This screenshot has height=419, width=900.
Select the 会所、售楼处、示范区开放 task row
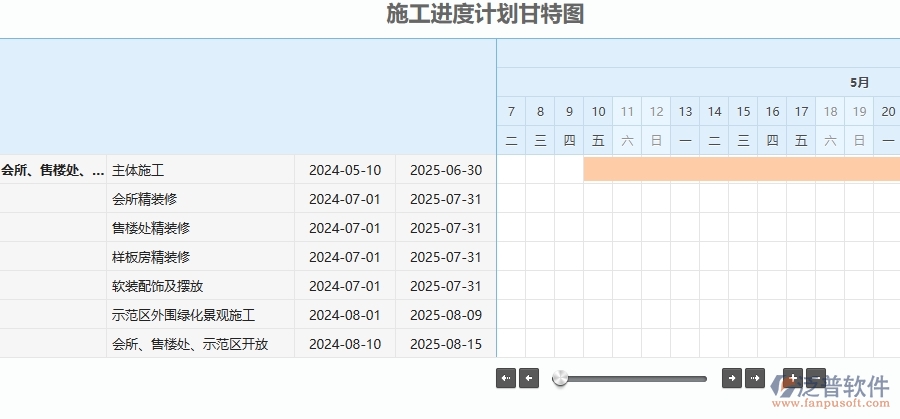pos(248,344)
